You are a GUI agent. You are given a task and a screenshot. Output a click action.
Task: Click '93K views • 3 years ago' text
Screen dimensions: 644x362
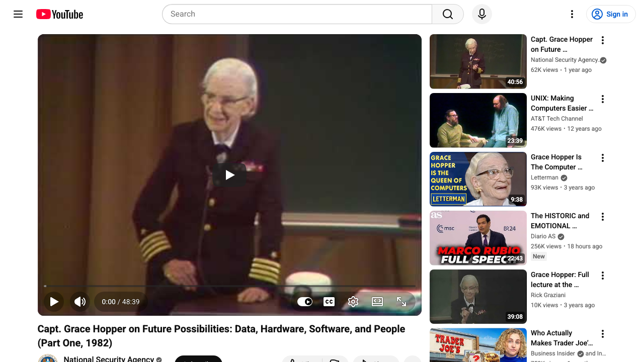click(x=562, y=188)
